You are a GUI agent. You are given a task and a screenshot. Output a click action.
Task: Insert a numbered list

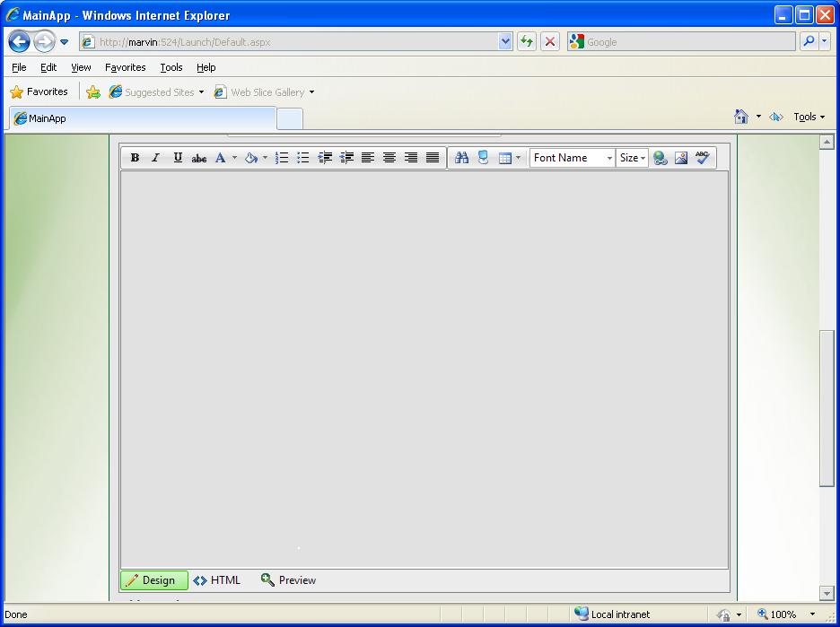pos(282,157)
